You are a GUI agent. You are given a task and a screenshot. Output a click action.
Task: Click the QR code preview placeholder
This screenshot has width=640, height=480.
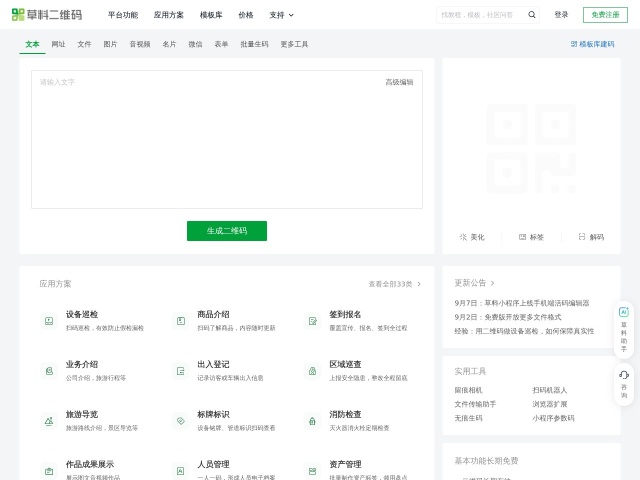tap(531, 149)
